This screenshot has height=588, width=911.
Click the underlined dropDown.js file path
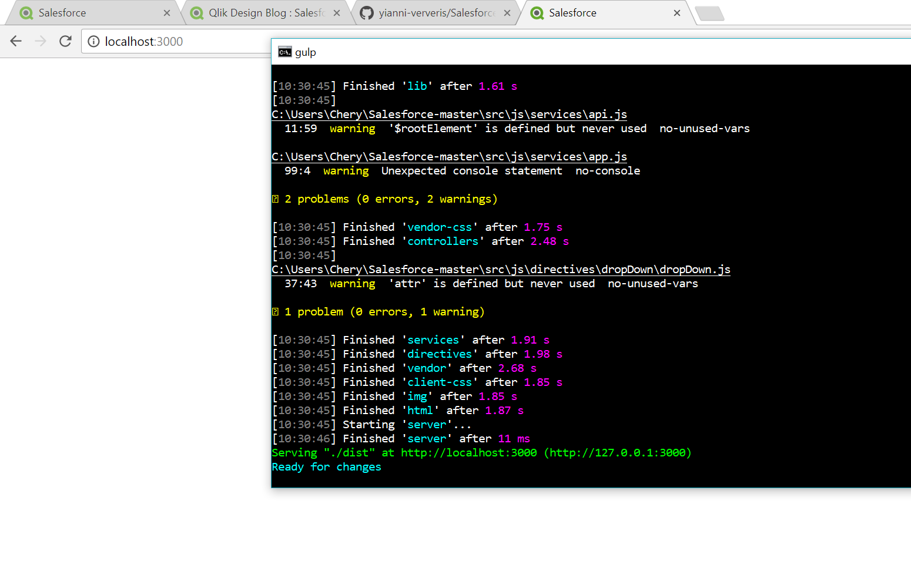click(501, 270)
